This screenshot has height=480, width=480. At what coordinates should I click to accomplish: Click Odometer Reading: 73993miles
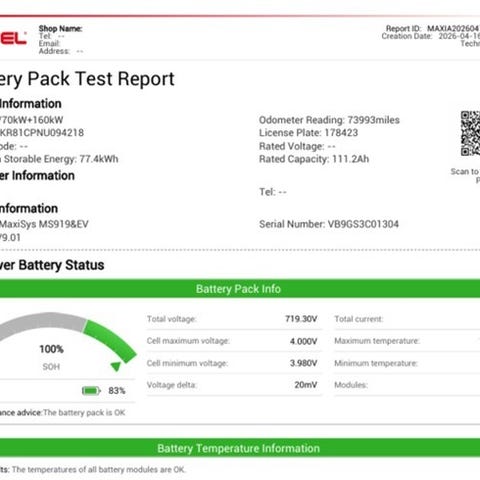[329, 120]
